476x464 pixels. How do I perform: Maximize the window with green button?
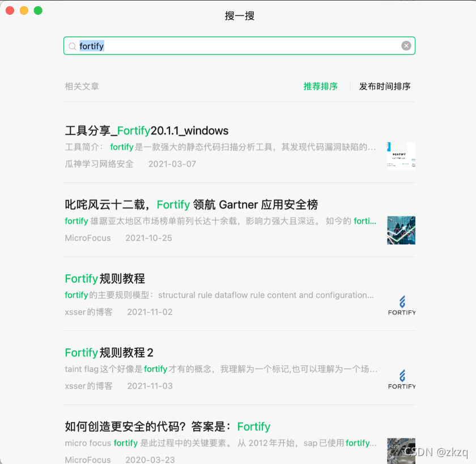pos(38,10)
